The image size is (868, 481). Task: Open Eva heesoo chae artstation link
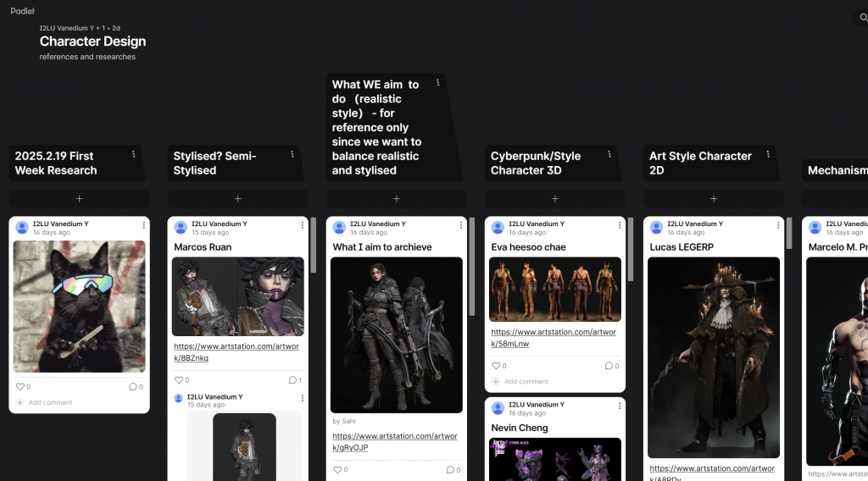click(554, 338)
